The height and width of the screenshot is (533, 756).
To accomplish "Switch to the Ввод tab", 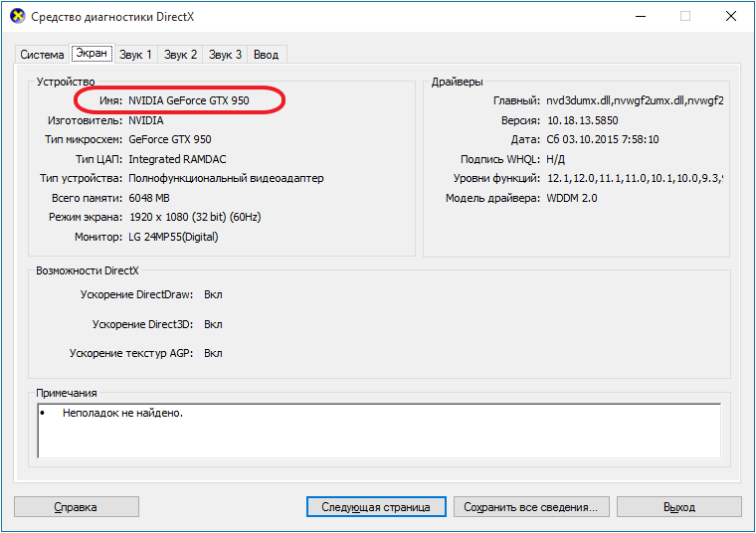I will [267, 55].
